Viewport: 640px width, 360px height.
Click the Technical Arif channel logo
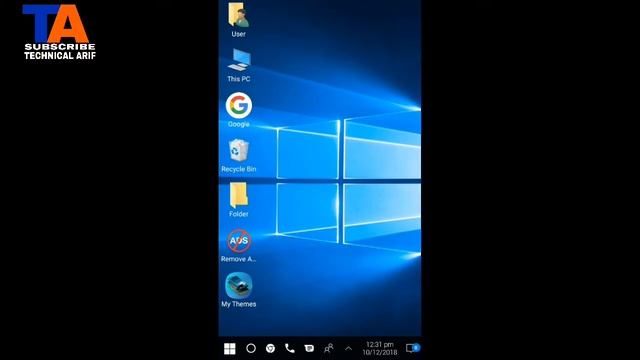[60, 32]
